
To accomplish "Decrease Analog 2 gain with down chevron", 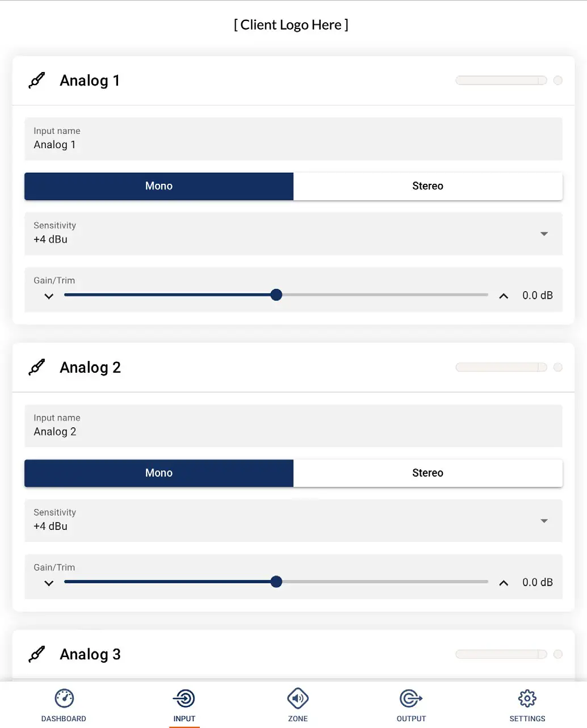I will tap(49, 583).
